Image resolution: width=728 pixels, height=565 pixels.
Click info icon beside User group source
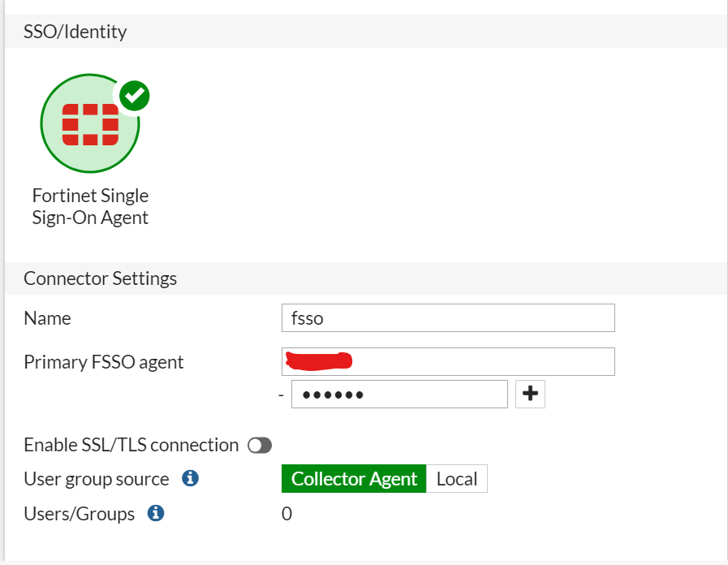190,479
